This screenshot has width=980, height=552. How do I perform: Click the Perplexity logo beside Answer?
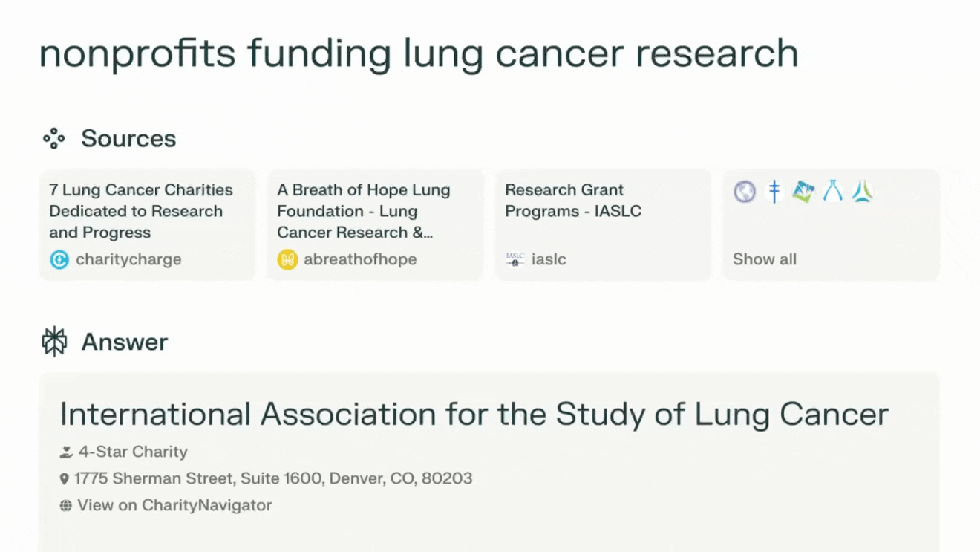pos(54,342)
